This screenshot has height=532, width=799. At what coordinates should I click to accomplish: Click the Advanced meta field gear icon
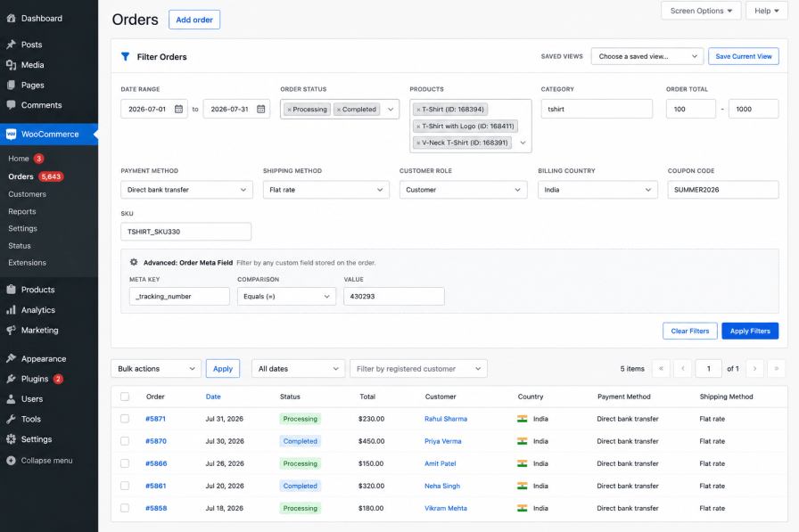(134, 262)
